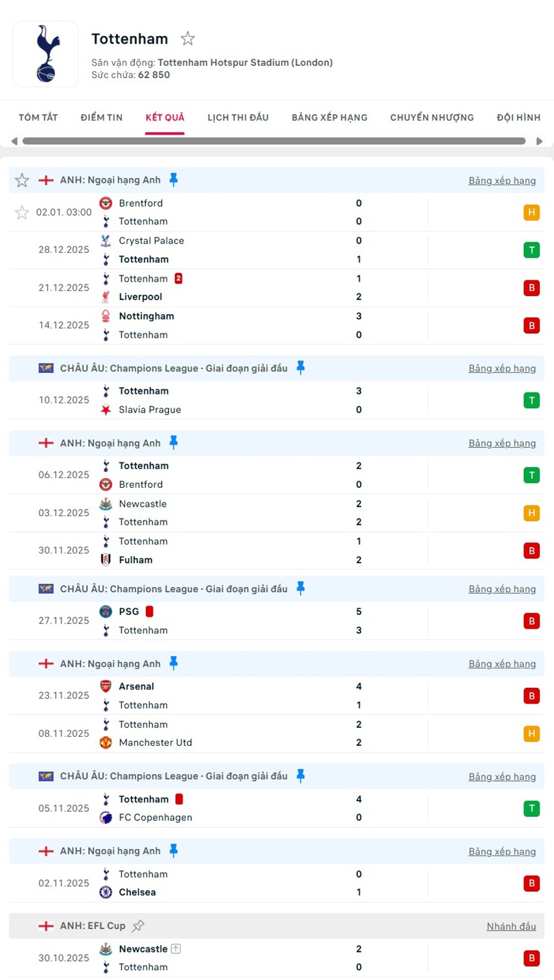Click the Tottenham club crest logo

[x=44, y=53]
